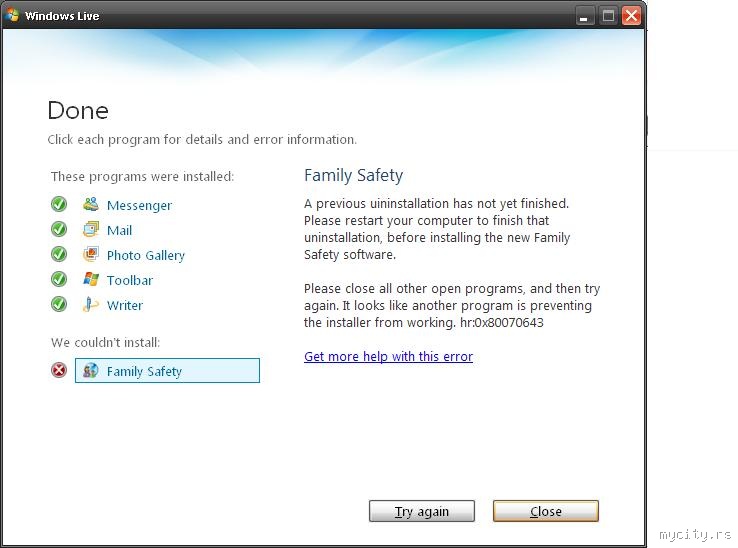
Task: Click green checkmark next to Toolbar
Action: click(59, 279)
